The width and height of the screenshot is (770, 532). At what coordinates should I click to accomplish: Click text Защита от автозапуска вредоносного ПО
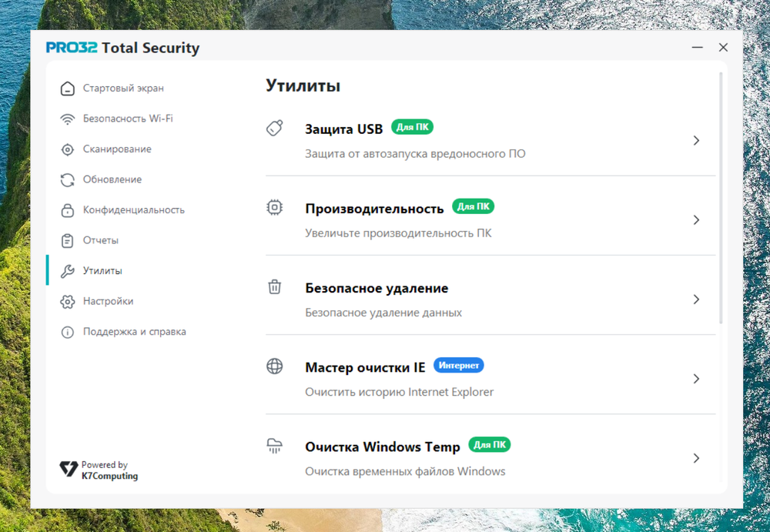pyautogui.click(x=415, y=154)
